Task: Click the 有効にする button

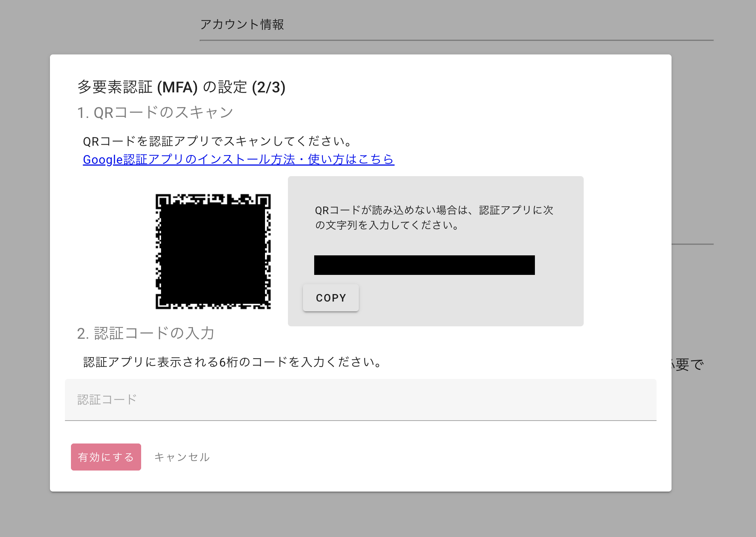Action: [106, 457]
